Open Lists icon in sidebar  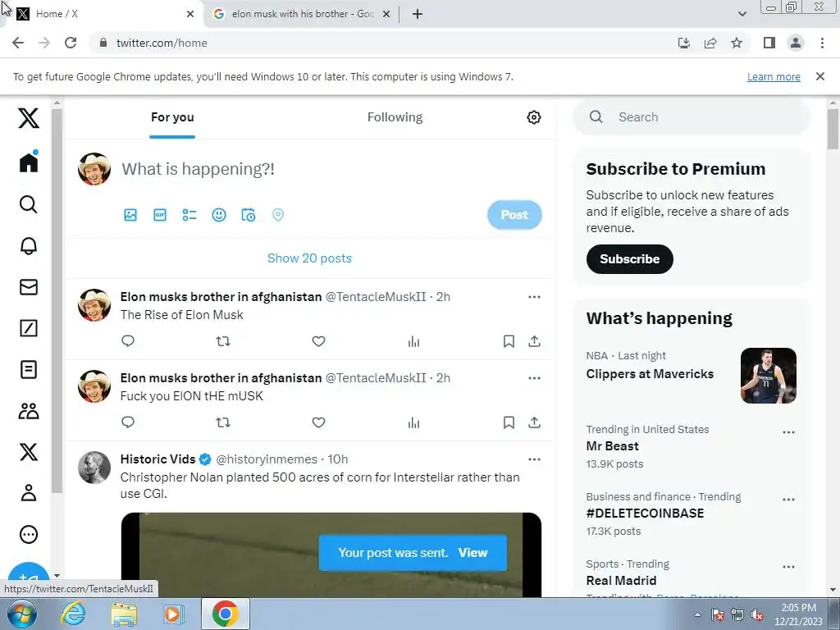point(29,369)
